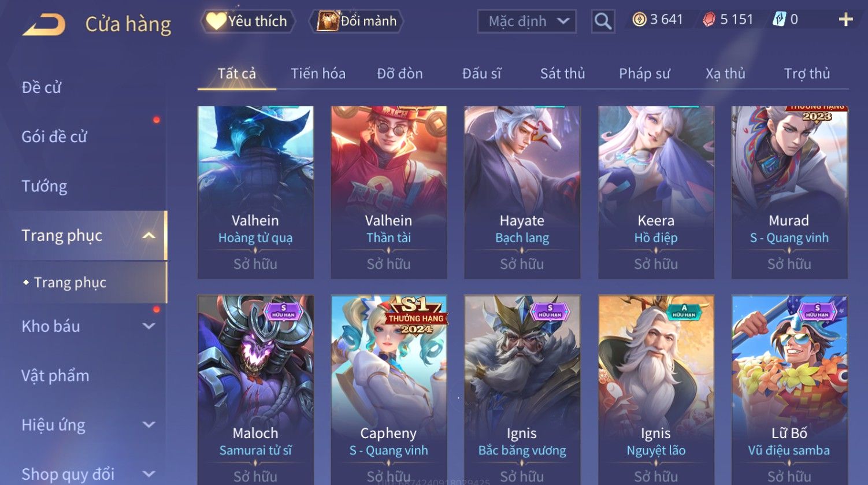
Task: Open favorites with the heart icon
Action: [216, 21]
